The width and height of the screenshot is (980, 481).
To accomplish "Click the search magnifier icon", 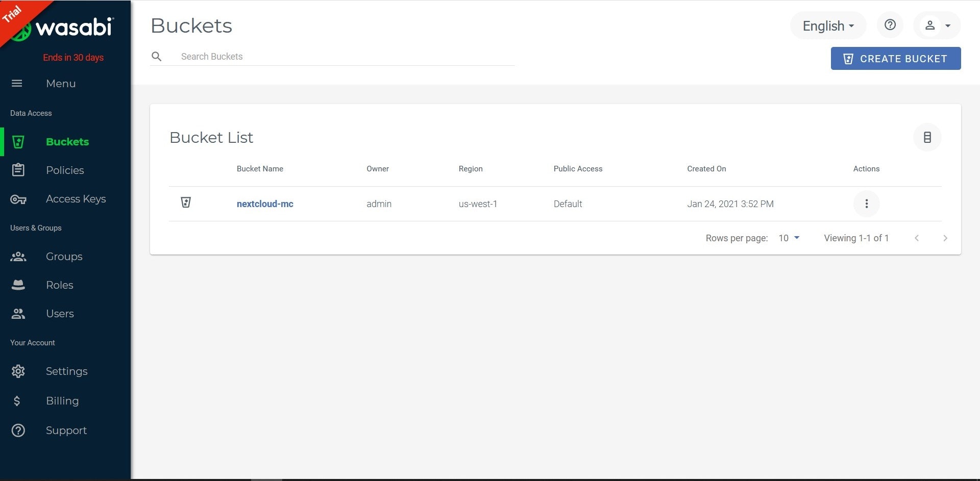I will tap(157, 57).
